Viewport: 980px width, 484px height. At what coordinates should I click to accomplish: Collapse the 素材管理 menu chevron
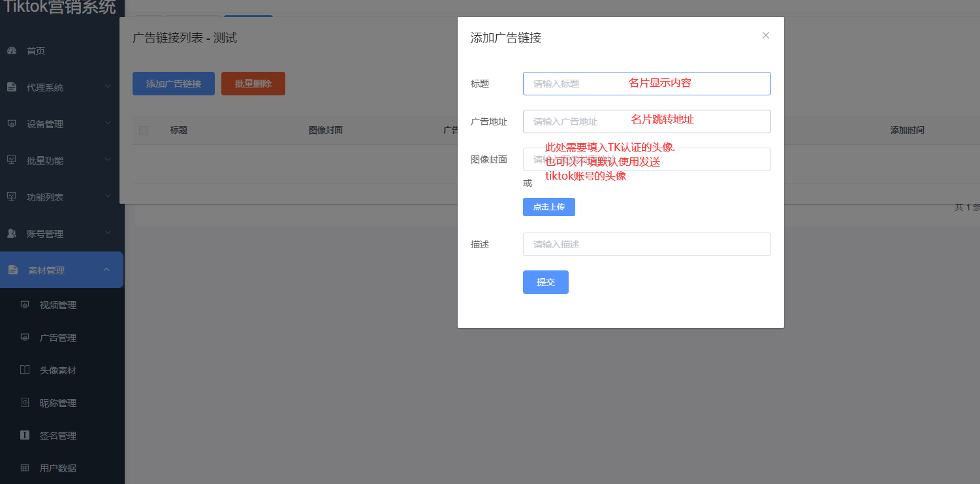click(x=108, y=269)
